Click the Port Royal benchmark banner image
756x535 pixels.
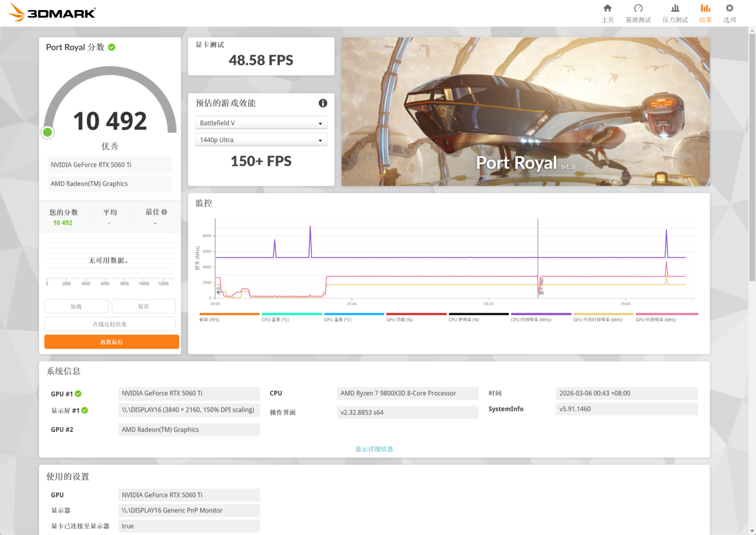point(525,111)
